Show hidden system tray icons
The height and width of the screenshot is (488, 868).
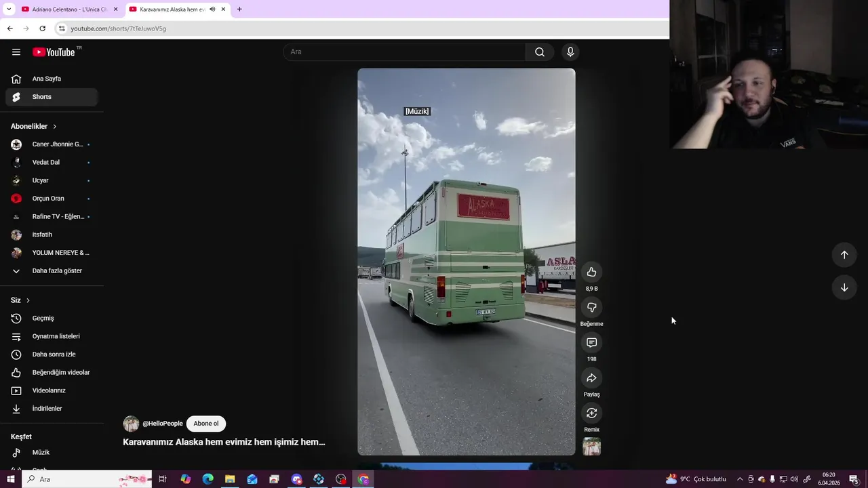click(x=740, y=479)
